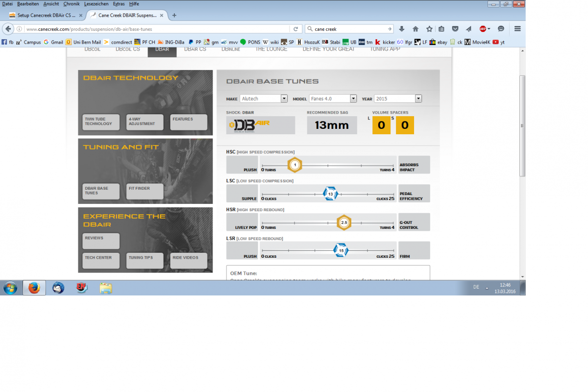Viewport: 588px width, 392px height.
Task: Click the LSC slider knob at 13
Action: click(x=331, y=194)
